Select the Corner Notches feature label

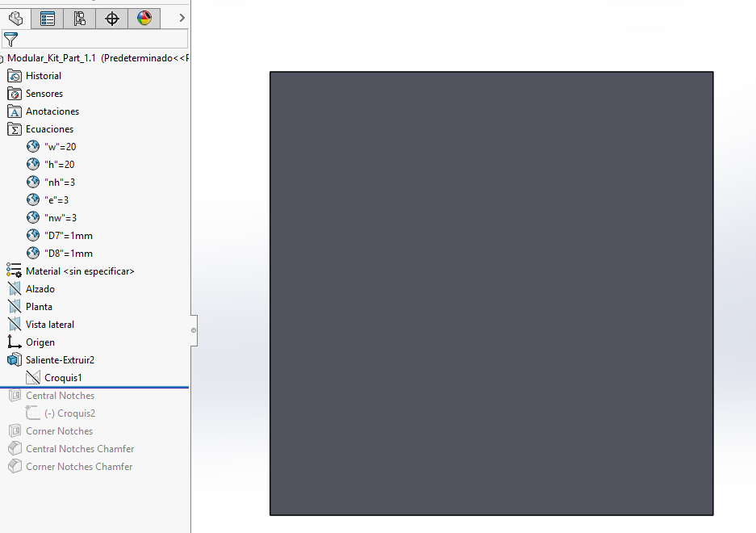pyautogui.click(x=59, y=431)
